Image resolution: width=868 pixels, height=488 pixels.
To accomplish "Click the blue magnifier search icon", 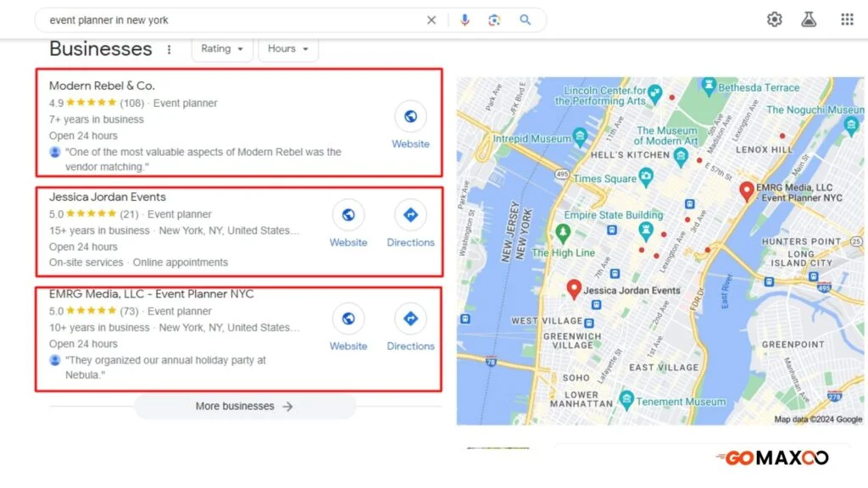I will tap(525, 20).
